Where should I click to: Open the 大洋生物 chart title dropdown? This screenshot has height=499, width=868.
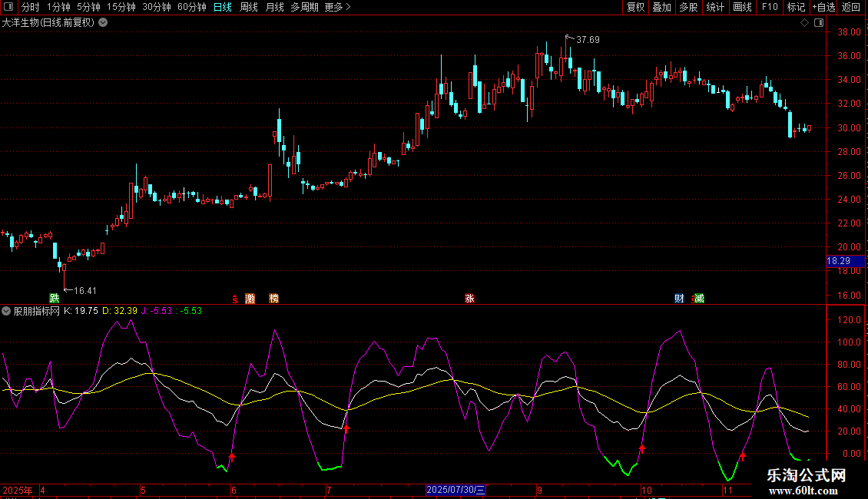[103, 23]
